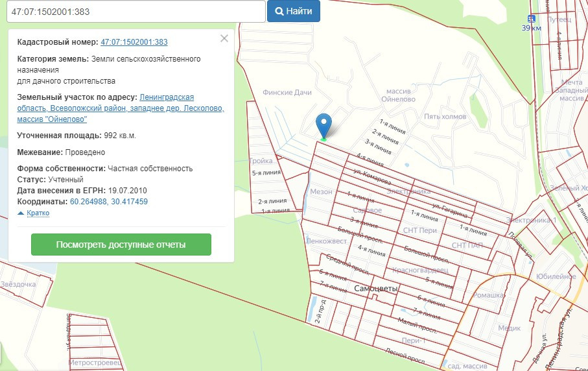Click the СНТ ПАП map label
Screen dimensions: 588x371
coord(467,245)
